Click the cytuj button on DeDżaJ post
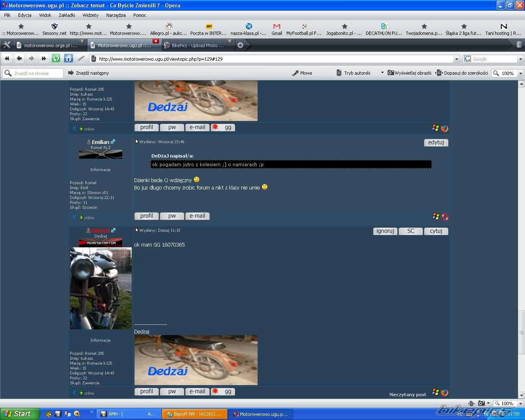 [436, 231]
